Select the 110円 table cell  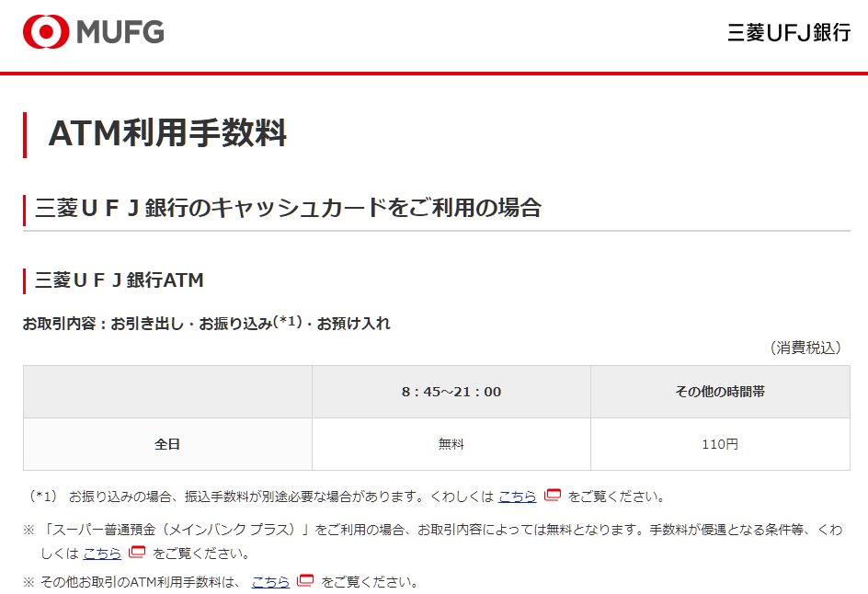click(720, 444)
